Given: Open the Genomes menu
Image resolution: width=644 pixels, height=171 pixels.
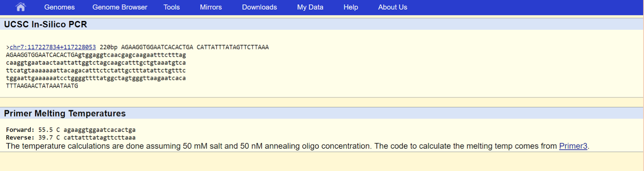Looking at the screenshot, I should (59, 7).
